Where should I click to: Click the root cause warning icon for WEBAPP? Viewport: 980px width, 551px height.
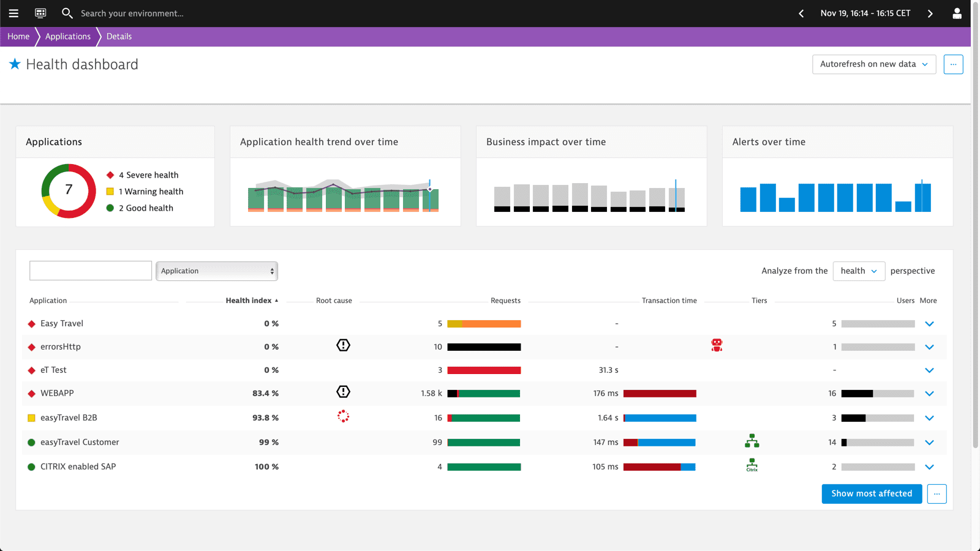343,392
